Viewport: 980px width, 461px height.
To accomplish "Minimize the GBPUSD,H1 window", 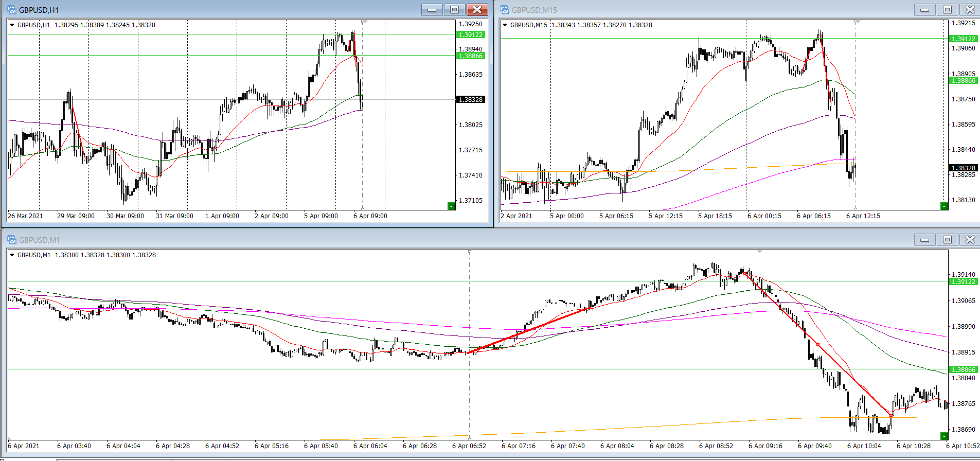I will pos(432,10).
